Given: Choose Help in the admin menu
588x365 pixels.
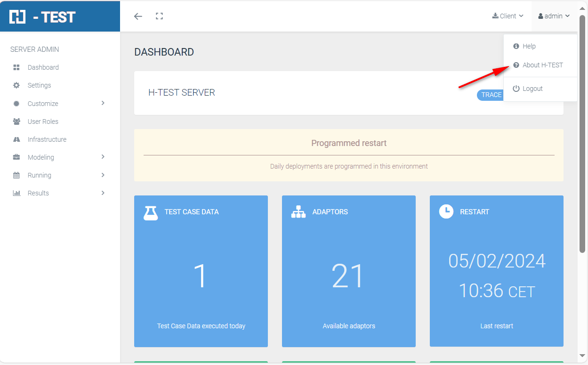Looking at the screenshot, I should tap(529, 46).
